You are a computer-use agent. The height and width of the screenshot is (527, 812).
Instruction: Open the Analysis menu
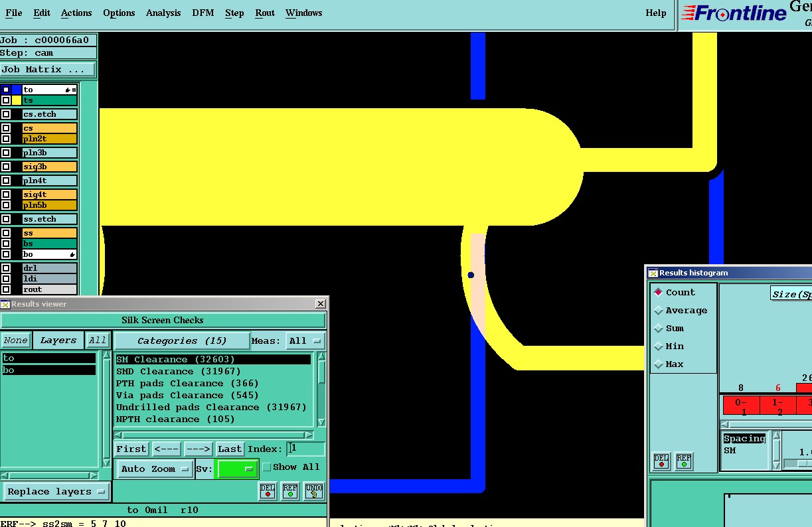click(163, 13)
